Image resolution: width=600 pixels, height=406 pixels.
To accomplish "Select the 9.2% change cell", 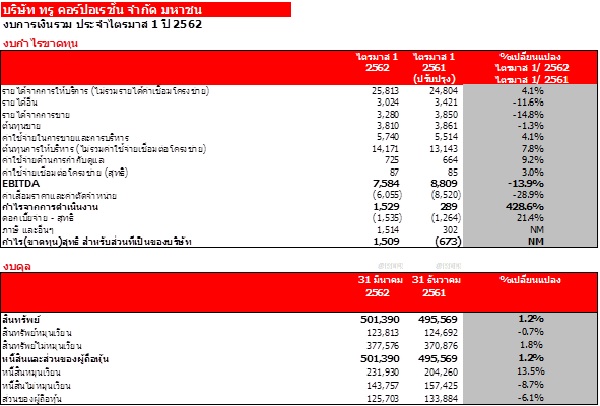I will coord(532,160).
